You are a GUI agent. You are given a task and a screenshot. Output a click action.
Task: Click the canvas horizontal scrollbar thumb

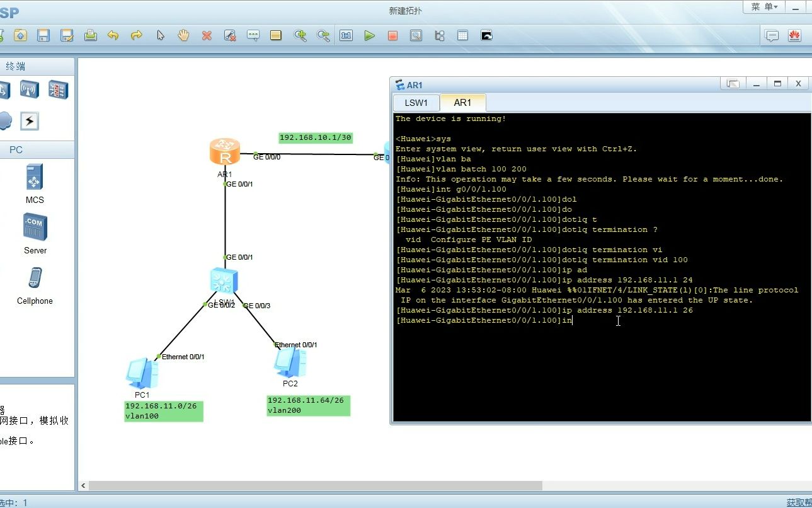(x=315, y=486)
